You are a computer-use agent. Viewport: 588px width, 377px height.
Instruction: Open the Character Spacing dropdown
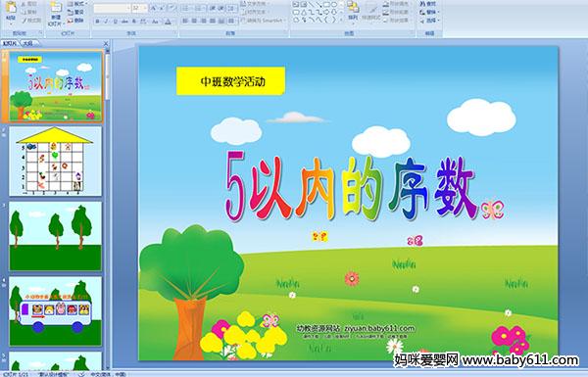point(143,22)
